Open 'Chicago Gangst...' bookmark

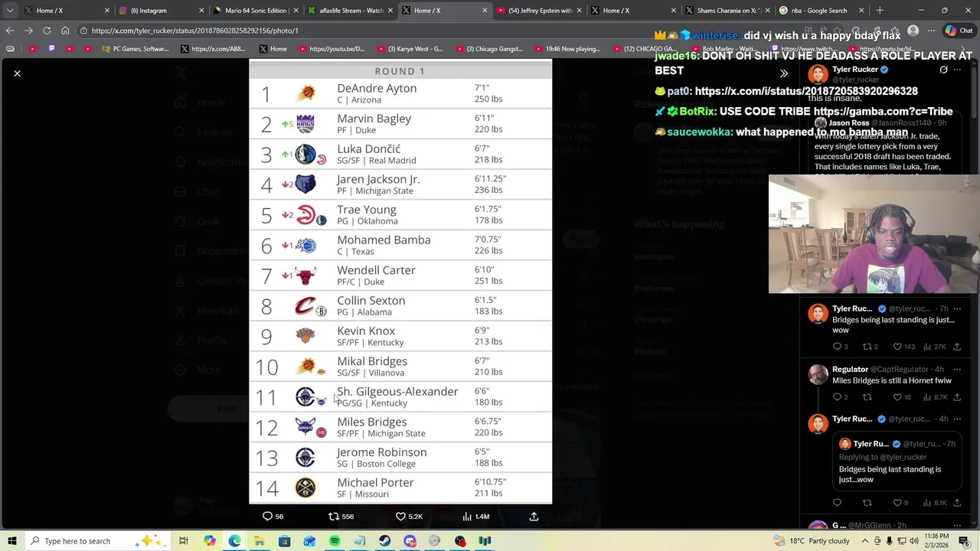[x=488, y=49]
